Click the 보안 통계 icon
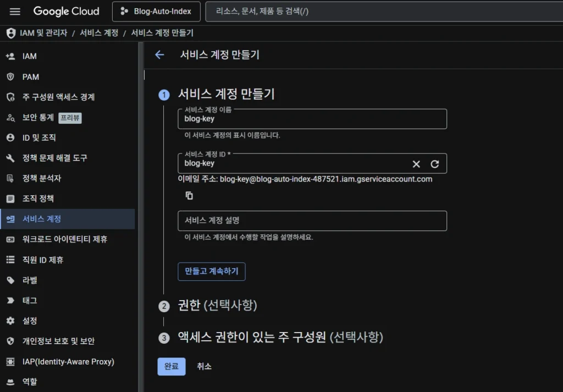The image size is (563, 392). click(10, 118)
